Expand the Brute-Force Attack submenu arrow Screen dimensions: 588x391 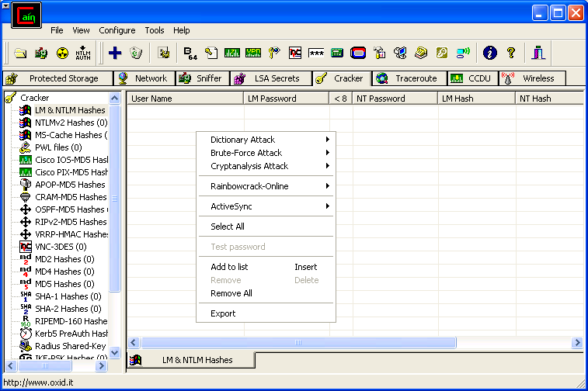click(327, 152)
